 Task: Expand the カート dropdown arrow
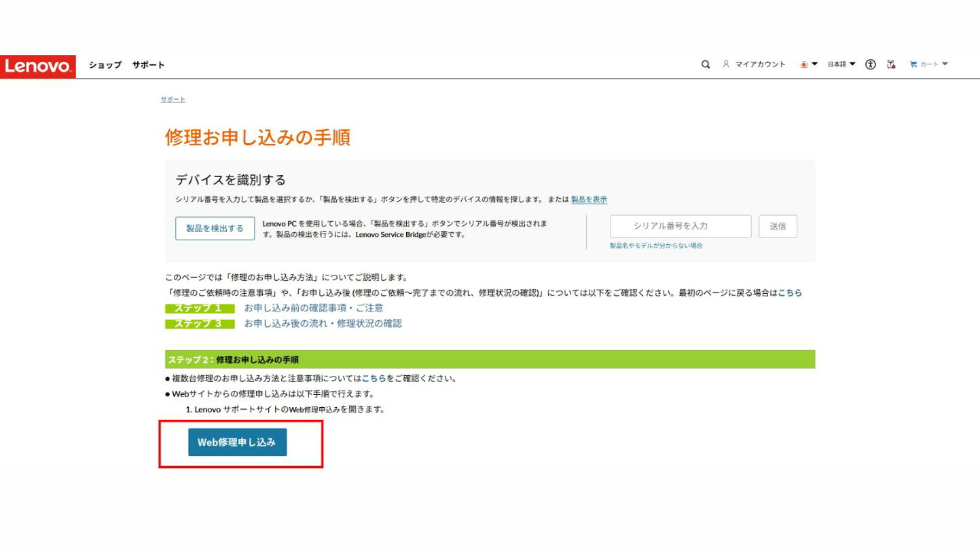(x=945, y=64)
